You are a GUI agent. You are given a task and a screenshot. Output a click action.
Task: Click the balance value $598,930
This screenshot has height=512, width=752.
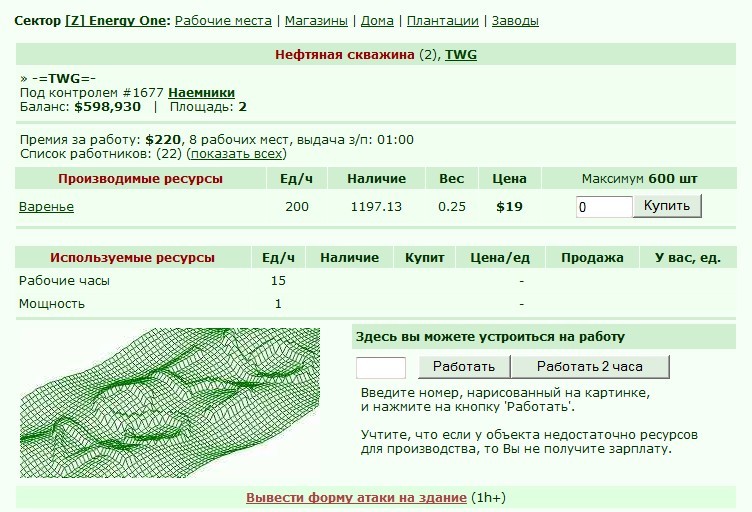pos(107,106)
